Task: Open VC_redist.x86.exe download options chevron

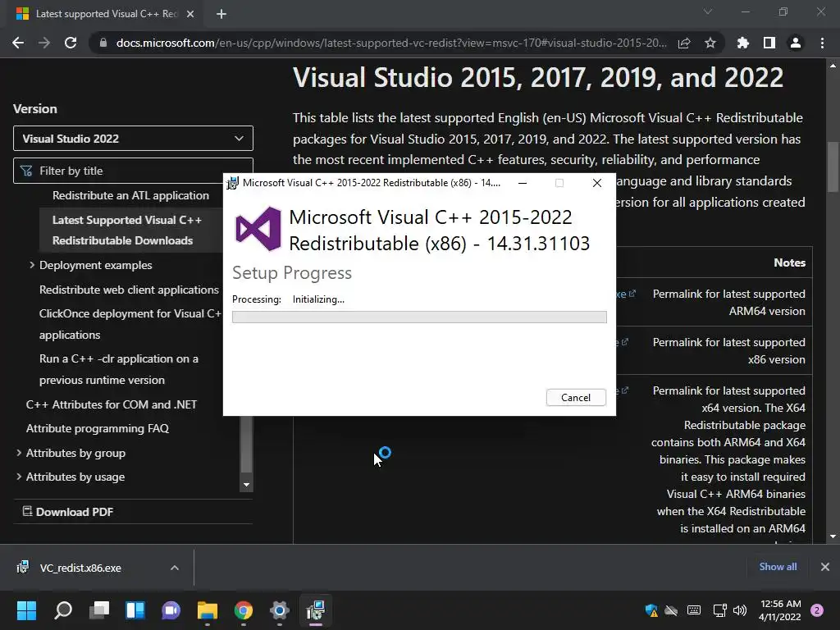Action: tap(175, 568)
